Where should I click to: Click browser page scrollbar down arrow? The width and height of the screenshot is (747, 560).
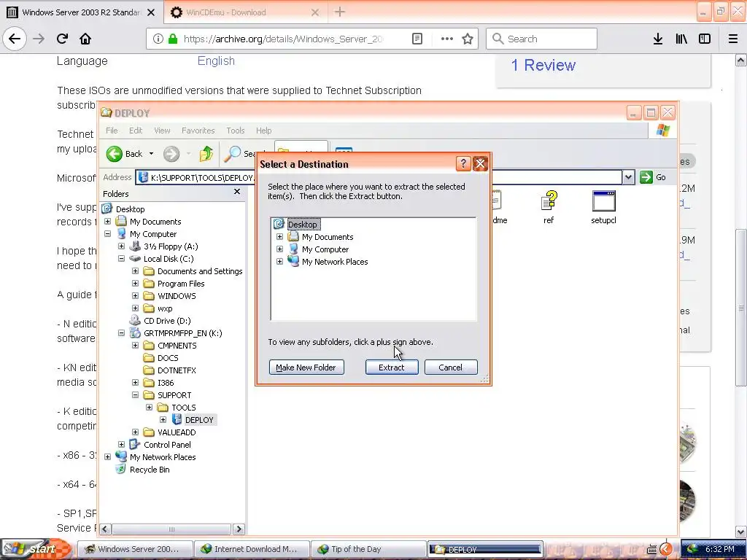741,532
